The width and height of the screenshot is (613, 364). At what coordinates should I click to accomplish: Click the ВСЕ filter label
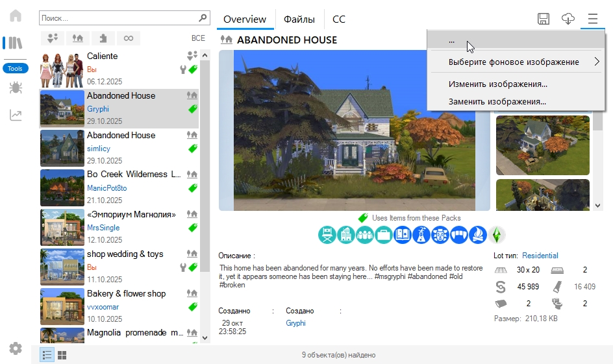198,38
